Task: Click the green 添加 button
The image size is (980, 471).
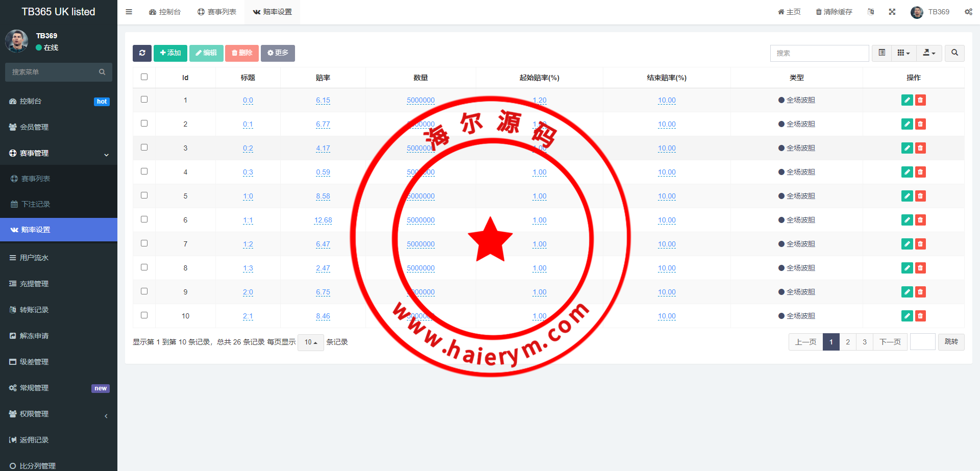Action: tap(170, 53)
